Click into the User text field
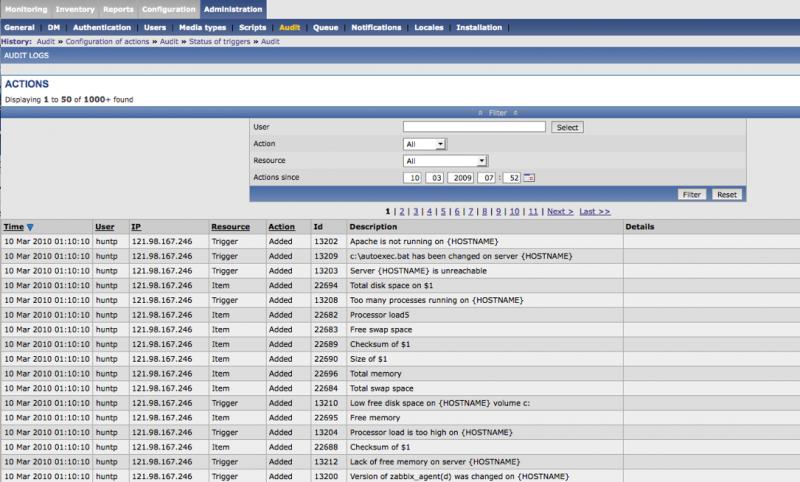 coord(474,127)
